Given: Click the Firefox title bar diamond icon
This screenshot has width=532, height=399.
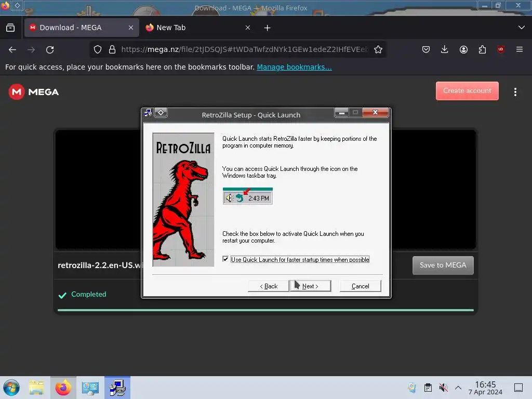Looking at the screenshot, I should 17,5.
